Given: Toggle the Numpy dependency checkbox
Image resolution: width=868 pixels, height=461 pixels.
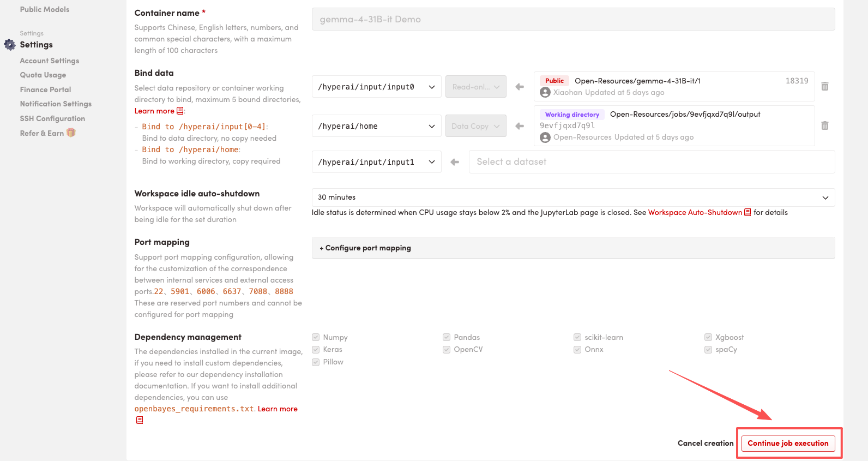Looking at the screenshot, I should 316,337.
